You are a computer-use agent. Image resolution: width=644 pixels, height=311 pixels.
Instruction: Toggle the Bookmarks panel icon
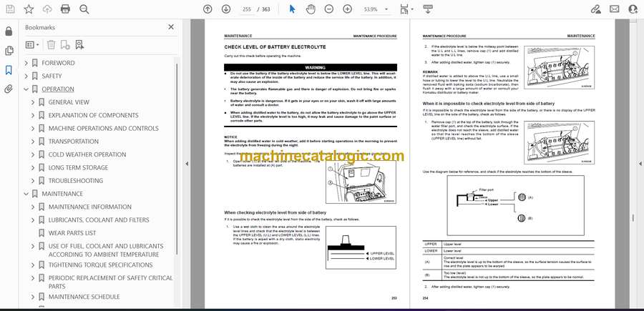point(9,70)
